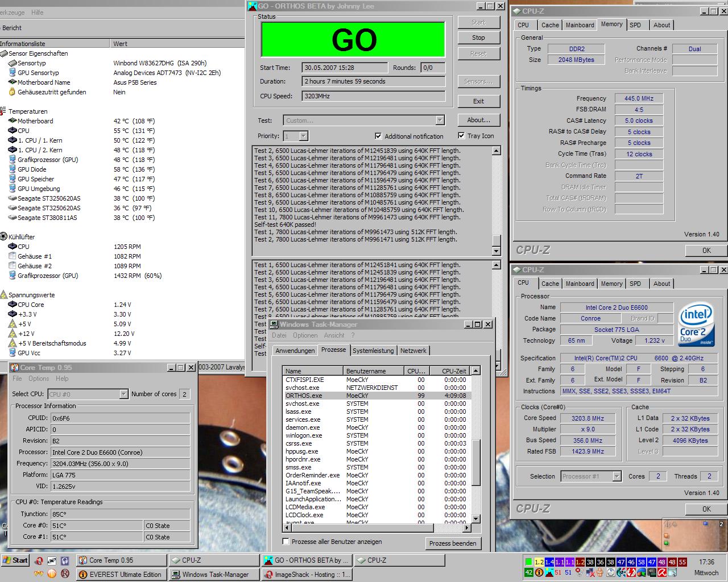Click ImageShack - Hosting taskbar button

click(x=307, y=575)
